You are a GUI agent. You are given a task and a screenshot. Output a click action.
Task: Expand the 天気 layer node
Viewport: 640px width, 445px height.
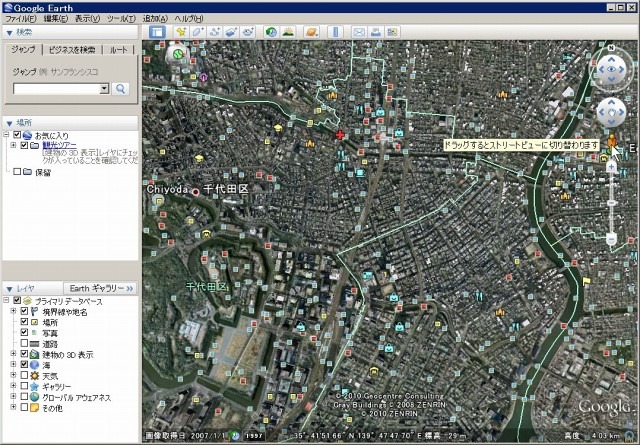pyautogui.click(x=13, y=375)
